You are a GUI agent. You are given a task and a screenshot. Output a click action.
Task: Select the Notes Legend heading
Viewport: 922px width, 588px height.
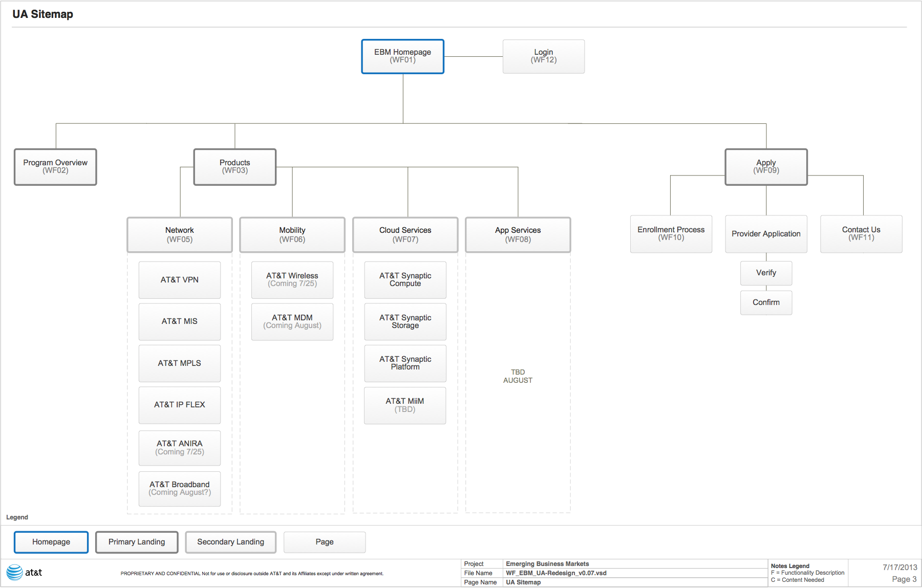pyautogui.click(x=790, y=566)
